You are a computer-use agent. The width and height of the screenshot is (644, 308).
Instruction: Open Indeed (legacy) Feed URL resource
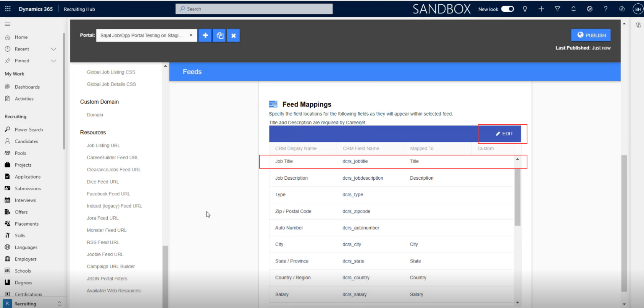[114, 206]
